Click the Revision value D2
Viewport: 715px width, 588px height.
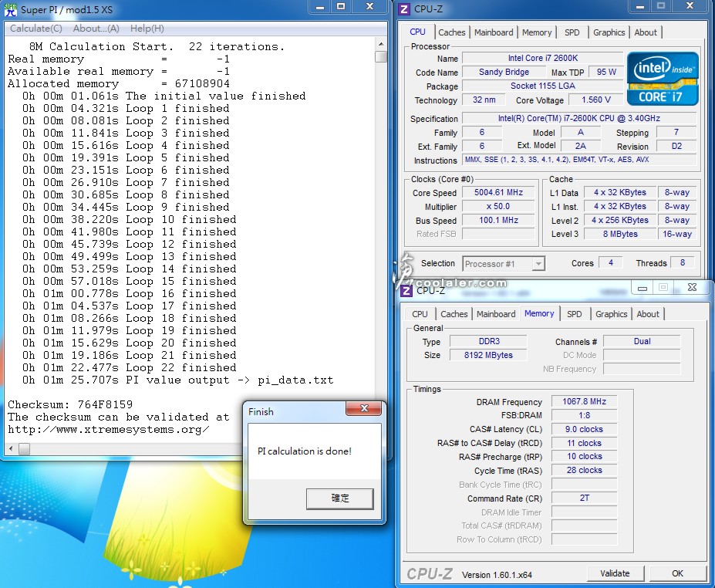coord(676,146)
